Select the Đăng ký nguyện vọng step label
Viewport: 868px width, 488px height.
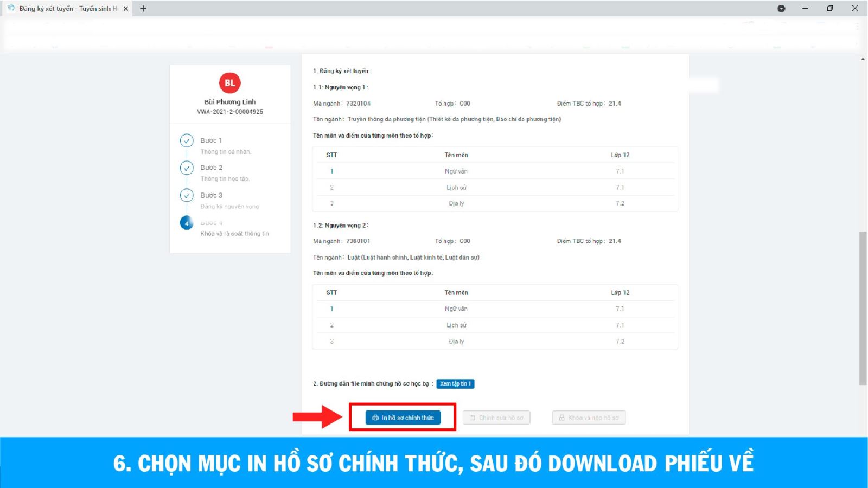pyautogui.click(x=229, y=207)
